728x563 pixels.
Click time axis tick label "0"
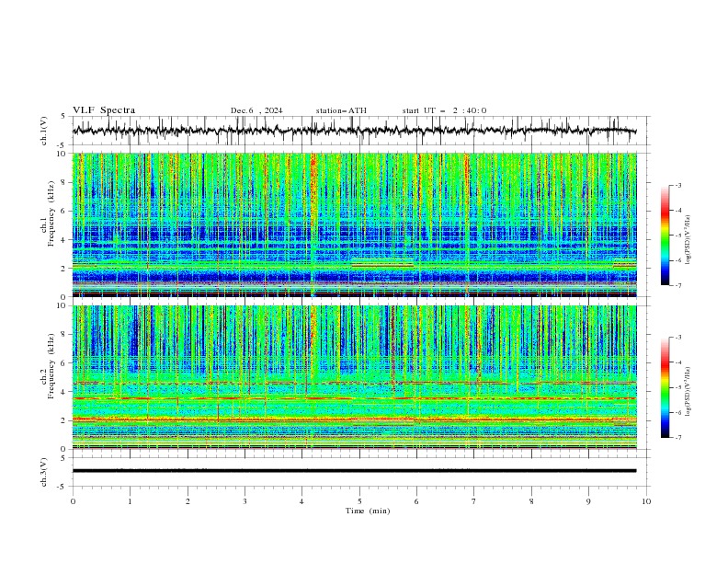[73, 501]
